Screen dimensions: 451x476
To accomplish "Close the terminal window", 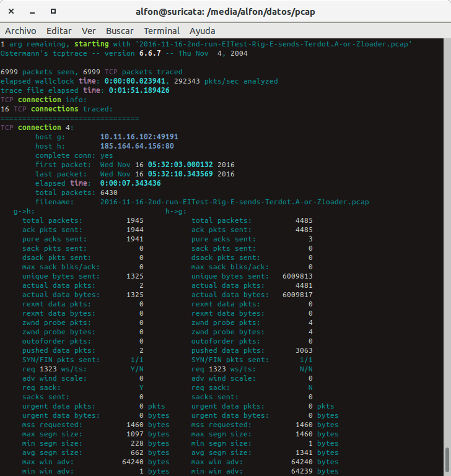I will tap(11, 11).
